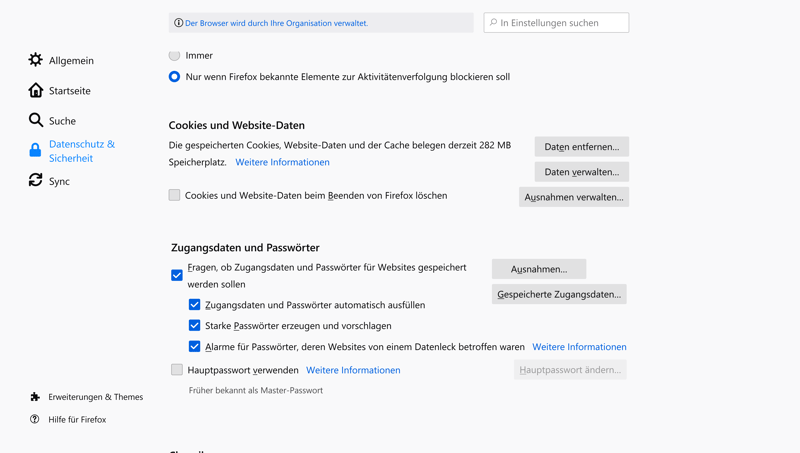Toggle the Hauptpasswort verwenden checkbox
This screenshot has height=453, width=800.
[x=177, y=370]
